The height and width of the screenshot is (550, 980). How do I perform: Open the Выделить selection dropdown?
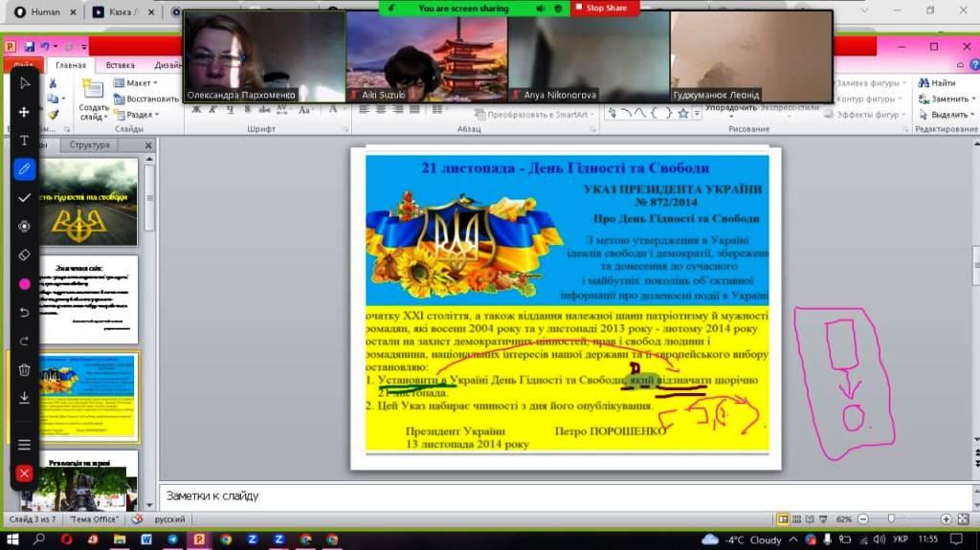[947, 115]
